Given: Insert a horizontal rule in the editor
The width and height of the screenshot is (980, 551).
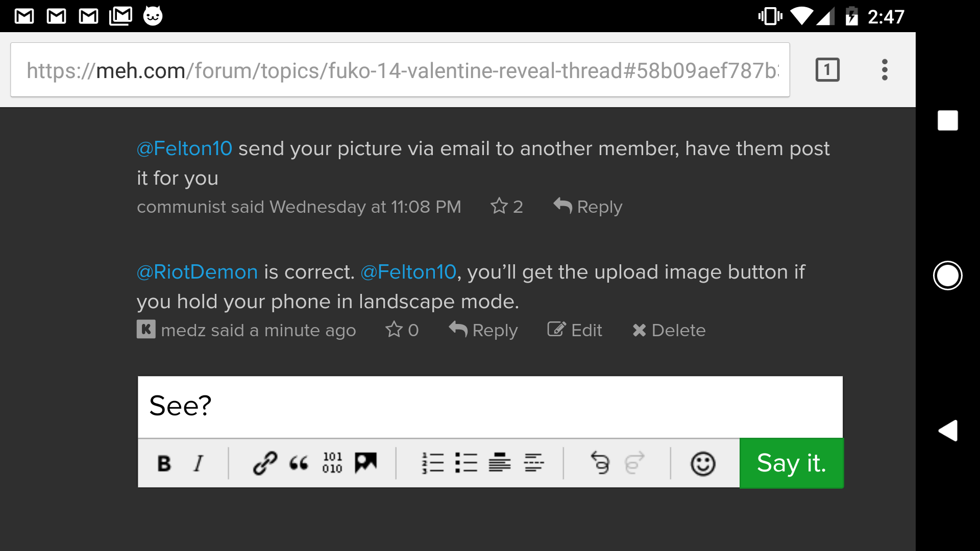Looking at the screenshot, I should (533, 463).
